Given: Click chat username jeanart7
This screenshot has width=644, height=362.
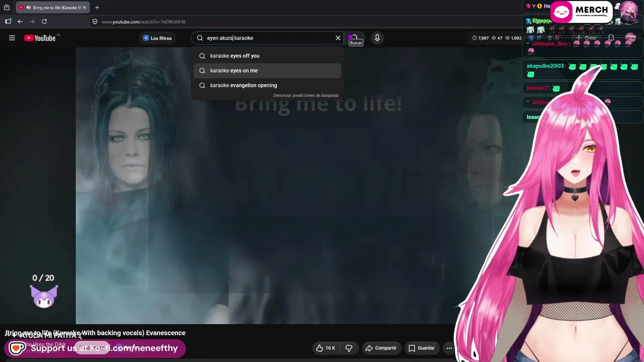Looking at the screenshot, I should click(537, 88).
